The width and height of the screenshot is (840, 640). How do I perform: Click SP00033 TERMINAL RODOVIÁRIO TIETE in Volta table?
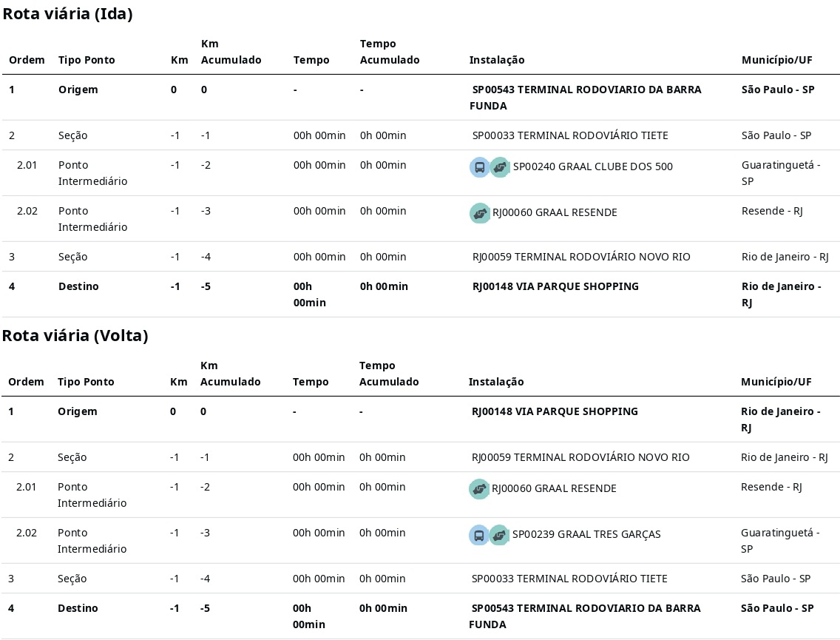(569, 579)
